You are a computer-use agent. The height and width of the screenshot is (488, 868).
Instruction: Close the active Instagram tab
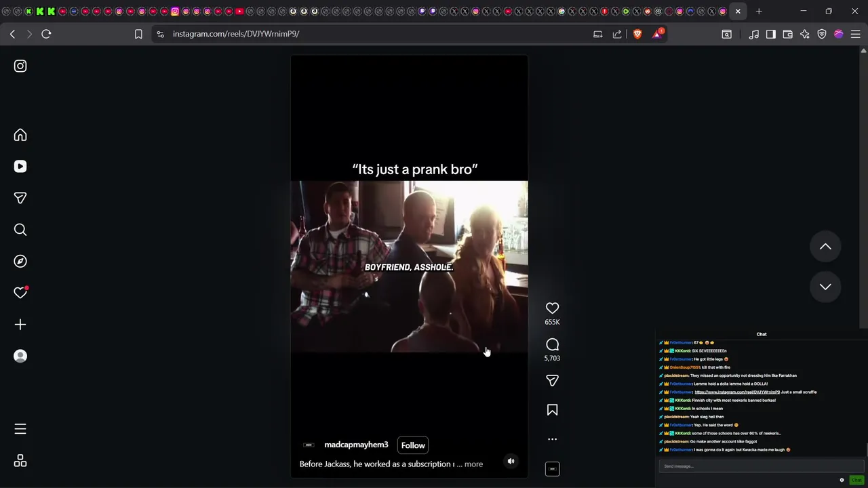click(x=738, y=11)
